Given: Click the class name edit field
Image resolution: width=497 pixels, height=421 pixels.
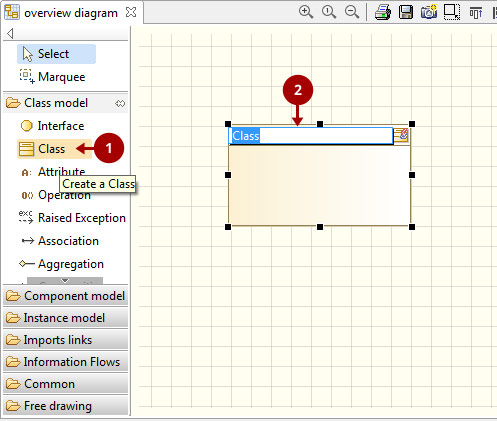Looking at the screenshot, I should pyautogui.click(x=311, y=136).
